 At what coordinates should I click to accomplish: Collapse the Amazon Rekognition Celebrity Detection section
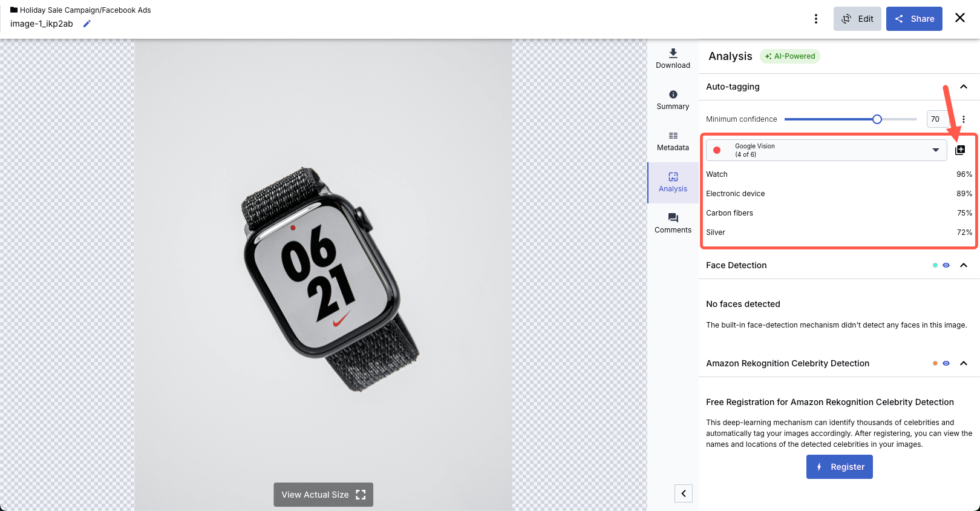point(964,363)
